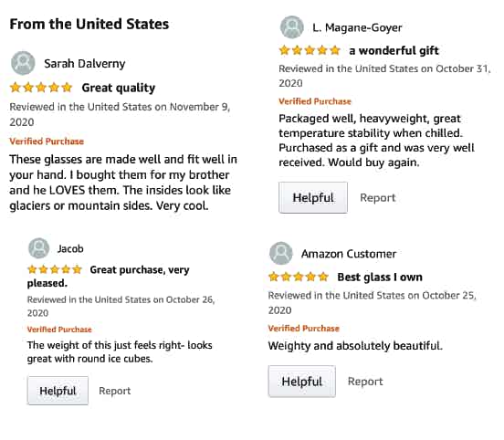The height and width of the screenshot is (440, 504).
Task: Mark Amazon Customer's review as Helpful
Action: point(302,382)
